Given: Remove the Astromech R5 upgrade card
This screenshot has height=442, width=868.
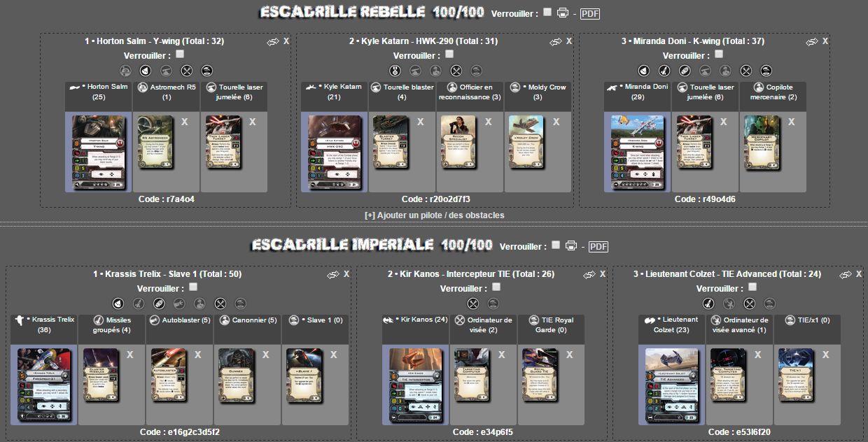Looking at the screenshot, I should pyautogui.click(x=185, y=122).
